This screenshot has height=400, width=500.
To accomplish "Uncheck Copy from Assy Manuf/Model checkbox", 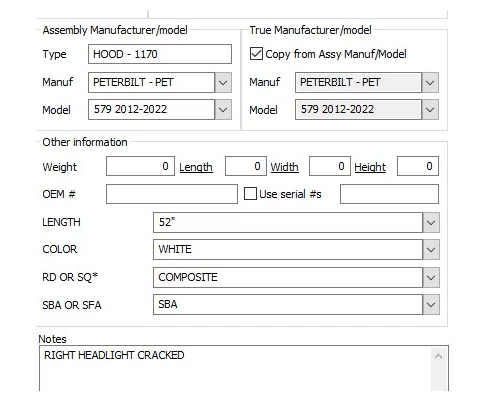I will (x=256, y=54).
